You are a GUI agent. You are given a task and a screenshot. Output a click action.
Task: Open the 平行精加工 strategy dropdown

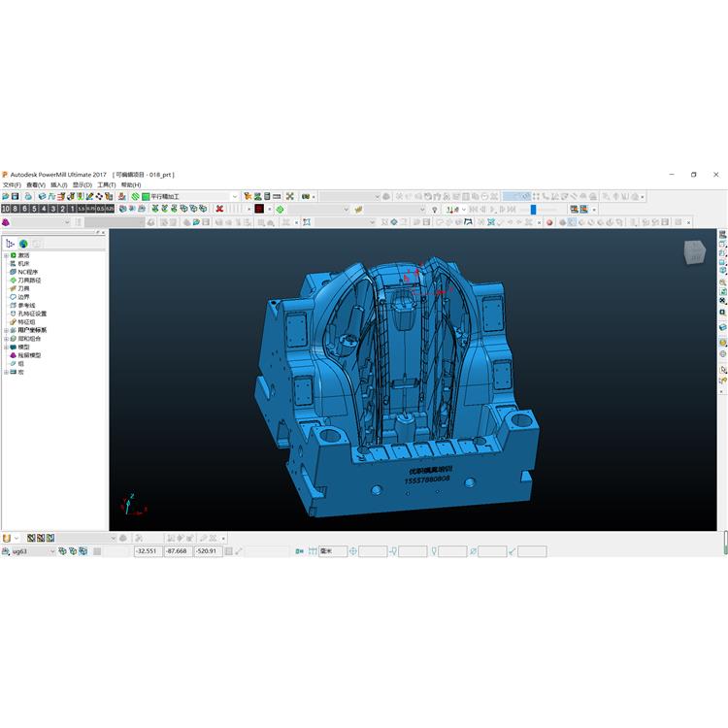pyautogui.click(x=235, y=196)
